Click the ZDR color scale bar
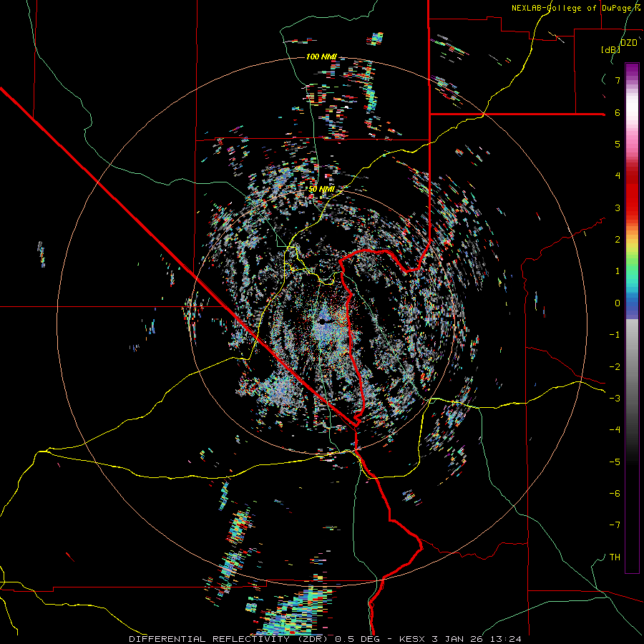 [x=632, y=318]
